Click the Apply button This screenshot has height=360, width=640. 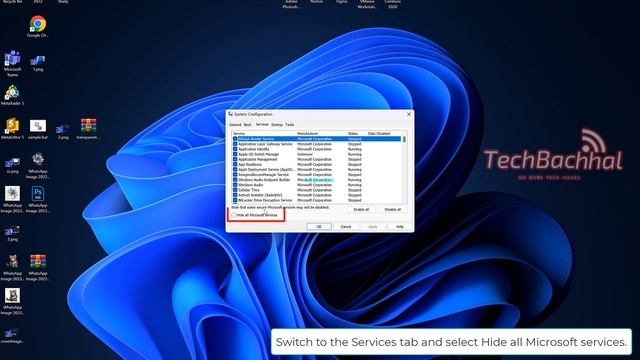373,227
